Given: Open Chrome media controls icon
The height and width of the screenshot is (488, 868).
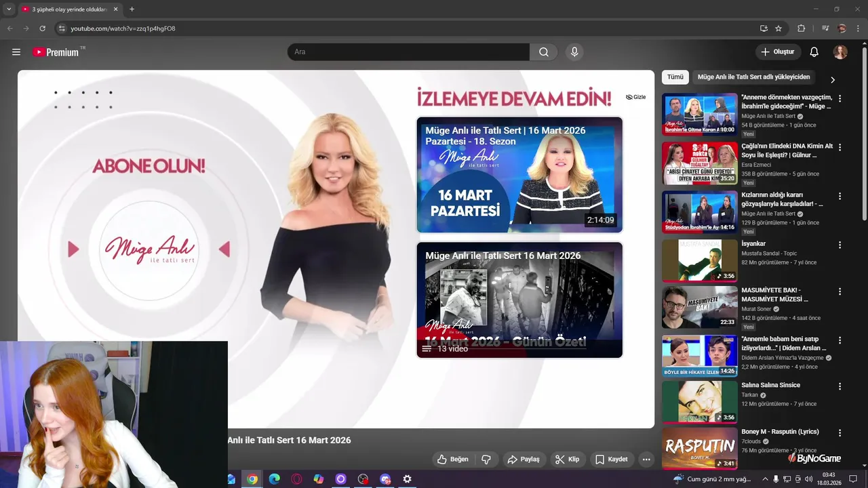Looking at the screenshot, I should [x=825, y=28].
